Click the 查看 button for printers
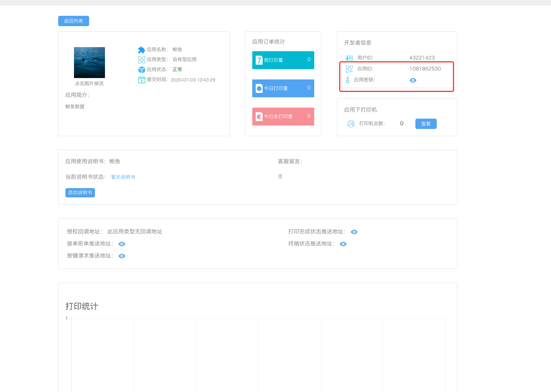This screenshot has width=551, height=392. click(x=426, y=124)
